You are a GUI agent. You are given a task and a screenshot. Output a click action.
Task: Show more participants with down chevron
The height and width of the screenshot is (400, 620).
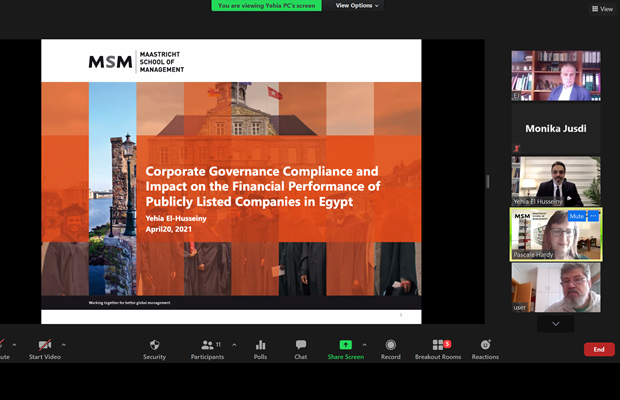tap(556, 324)
